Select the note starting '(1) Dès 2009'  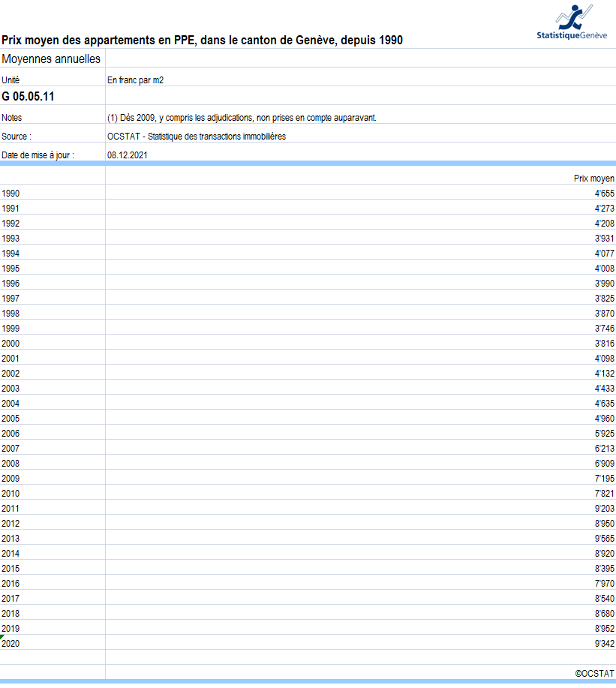click(x=242, y=118)
